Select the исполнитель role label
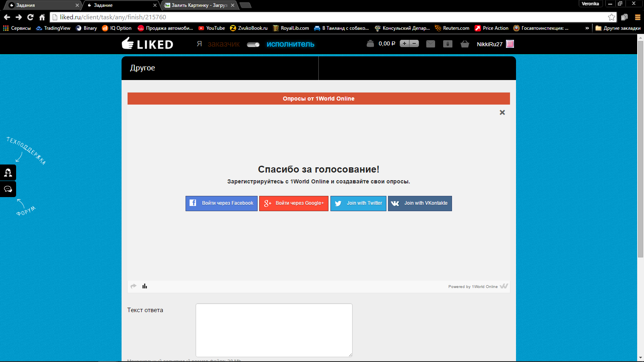644x362 pixels. click(290, 44)
